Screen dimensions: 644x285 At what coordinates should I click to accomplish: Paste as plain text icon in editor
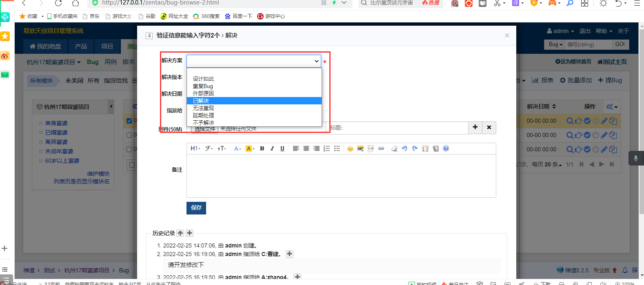pos(435,148)
